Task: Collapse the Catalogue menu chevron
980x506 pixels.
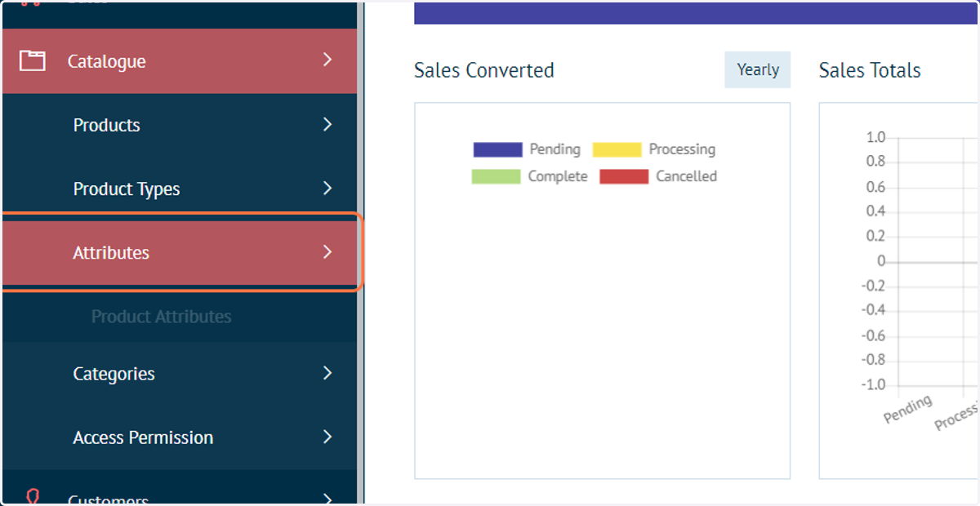Action: (x=327, y=60)
